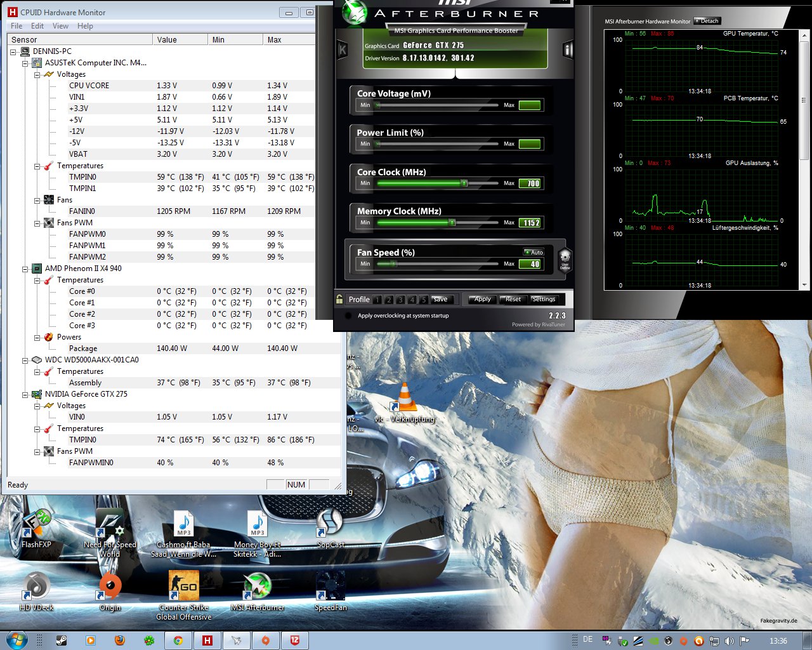The image size is (812, 650).
Task: Select the Money Boy Ft Skitekk MP3 file
Action: [257, 534]
